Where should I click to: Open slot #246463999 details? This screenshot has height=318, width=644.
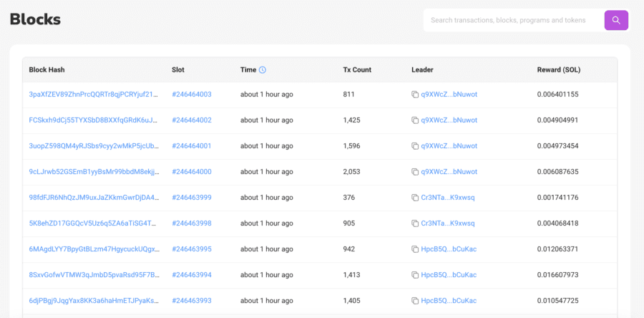coord(192,198)
